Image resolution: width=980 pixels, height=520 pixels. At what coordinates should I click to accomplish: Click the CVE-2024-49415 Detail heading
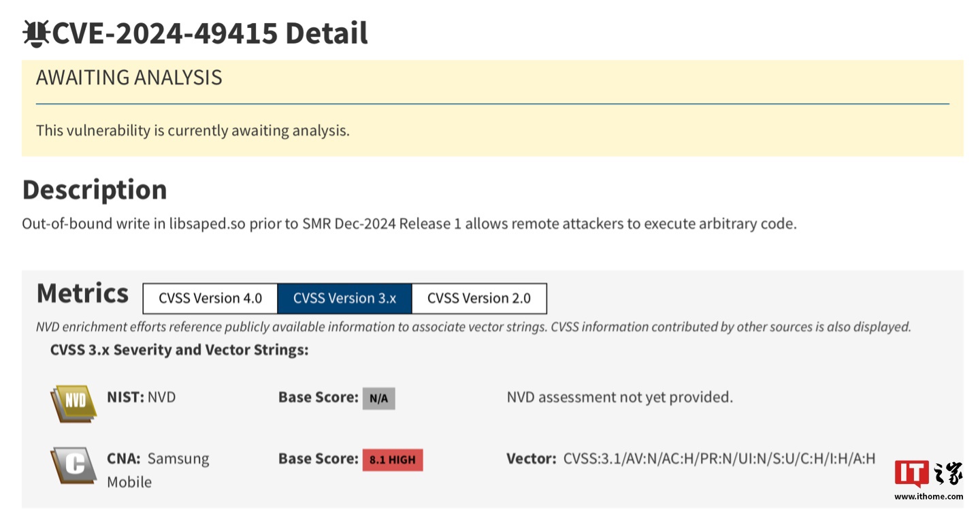[210, 33]
